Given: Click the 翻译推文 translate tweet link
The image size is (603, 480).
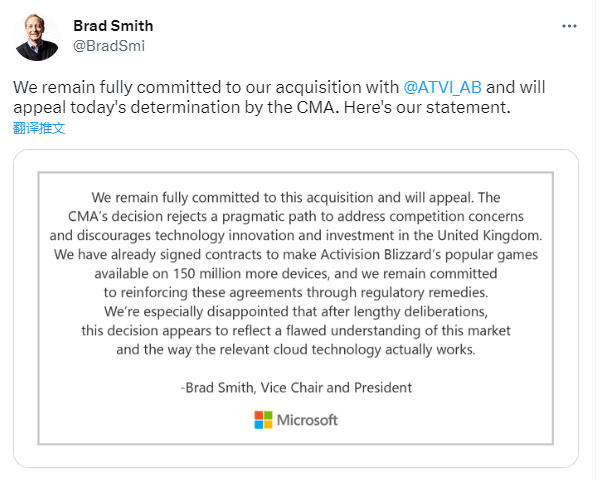Looking at the screenshot, I should (39, 128).
